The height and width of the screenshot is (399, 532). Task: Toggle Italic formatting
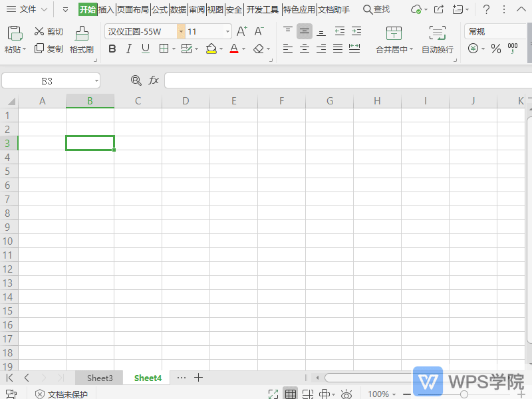click(x=129, y=49)
